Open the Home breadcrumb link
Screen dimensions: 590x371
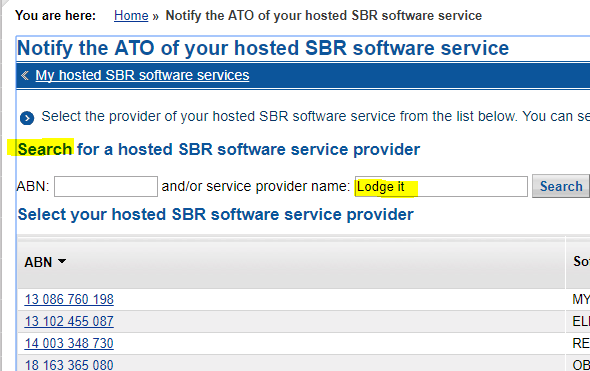(x=131, y=16)
